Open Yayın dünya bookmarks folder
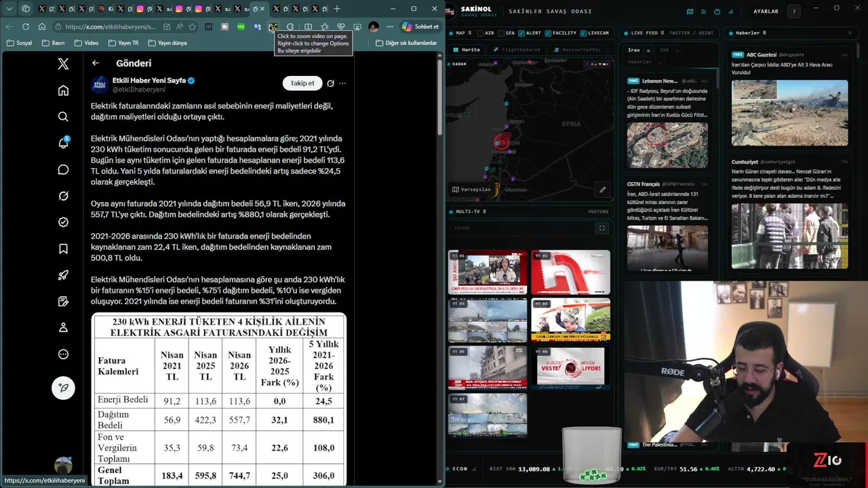This screenshot has width=868, height=488. pyautogui.click(x=167, y=43)
